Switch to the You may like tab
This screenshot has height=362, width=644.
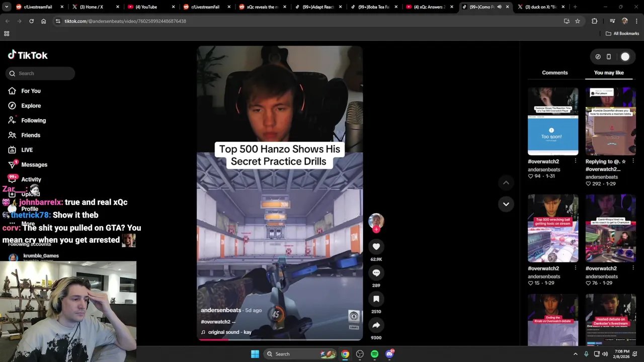coord(609,73)
